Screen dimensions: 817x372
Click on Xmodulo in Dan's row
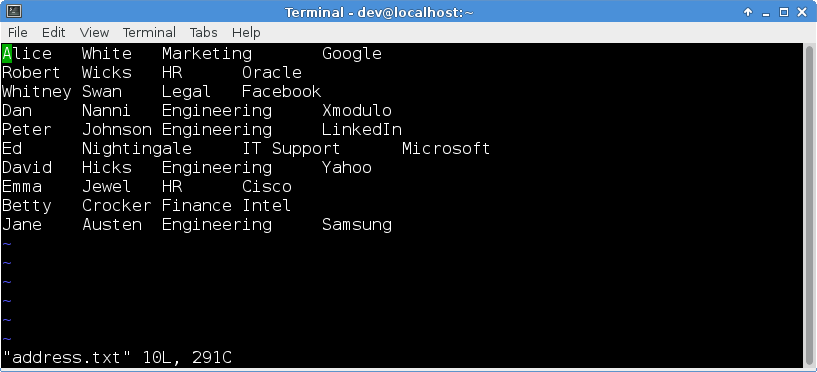tap(357, 110)
